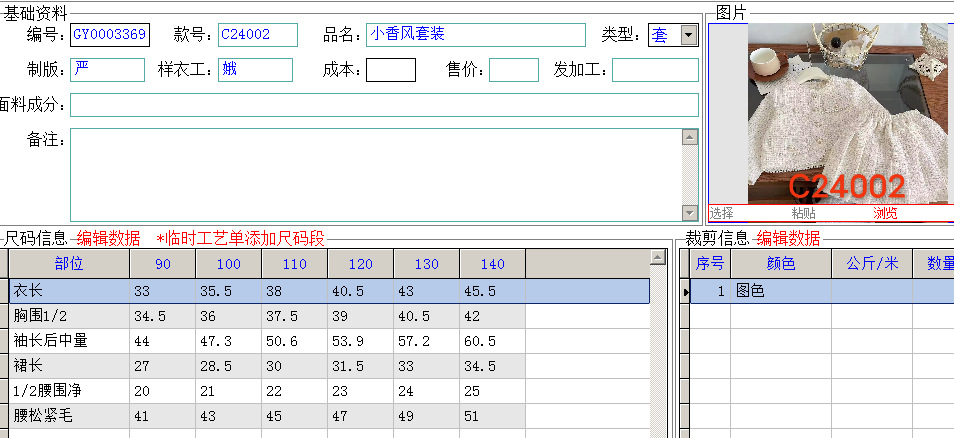Click the 备注 scrollbar down arrow
Viewport: 954px width, 438px height.
pyautogui.click(x=690, y=212)
